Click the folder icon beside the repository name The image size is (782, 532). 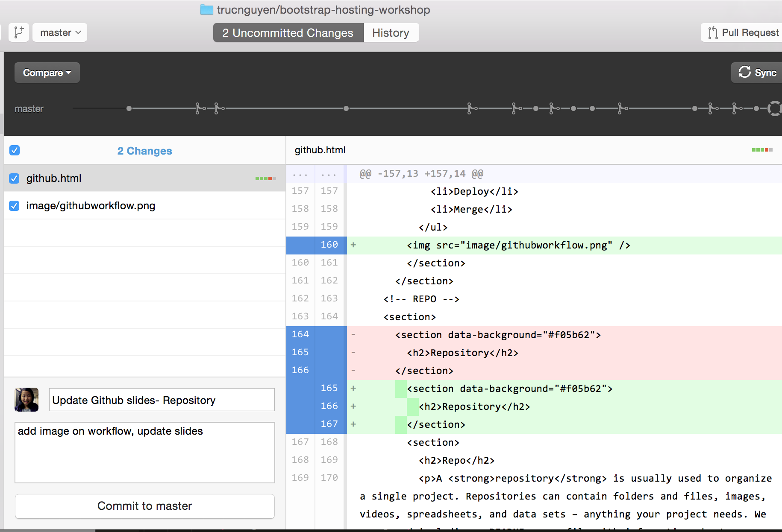207,9
